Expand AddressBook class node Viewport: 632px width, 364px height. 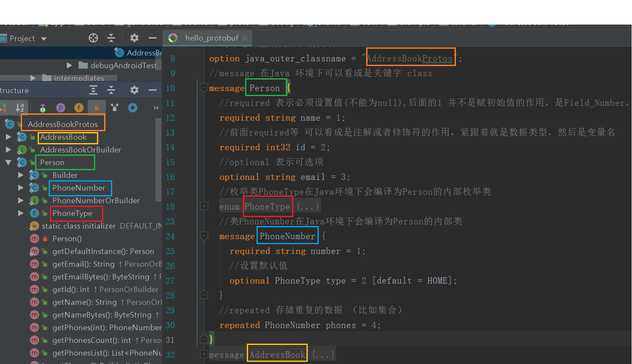pyautogui.click(x=8, y=137)
